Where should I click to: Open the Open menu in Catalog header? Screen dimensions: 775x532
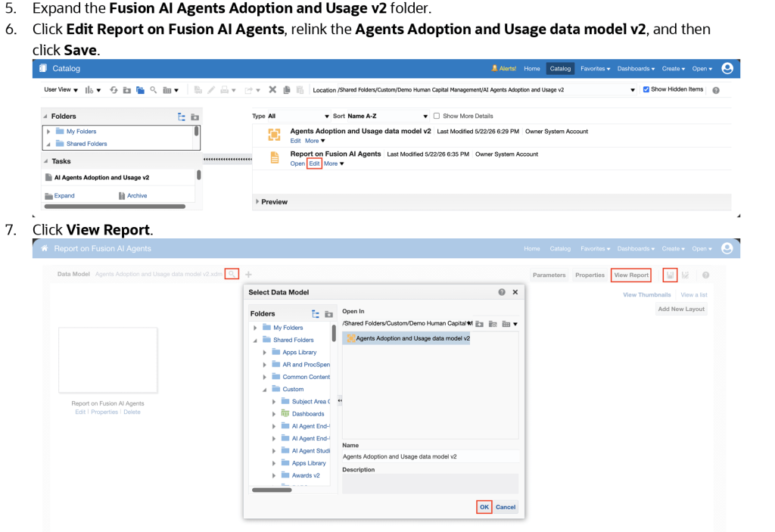tap(702, 69)
